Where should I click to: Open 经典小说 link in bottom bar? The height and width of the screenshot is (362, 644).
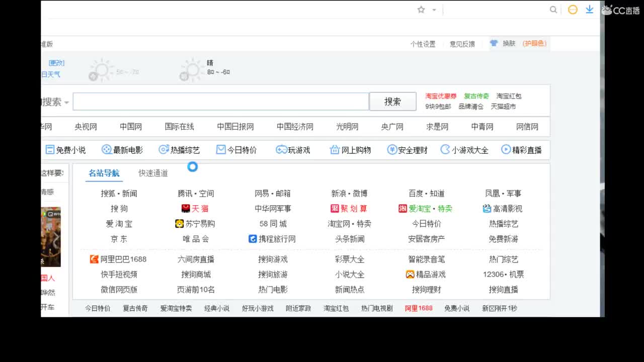217,308
